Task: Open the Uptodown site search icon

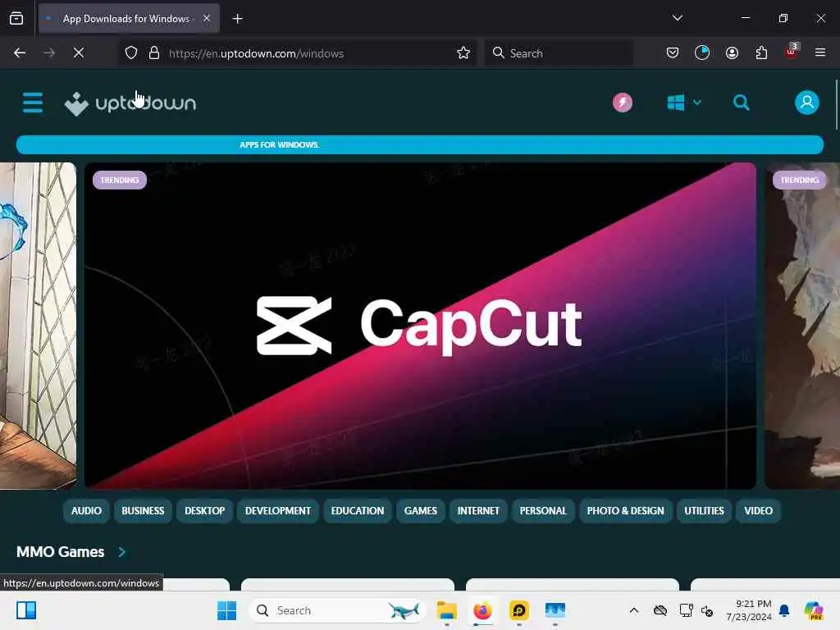Action: point(741,103)
